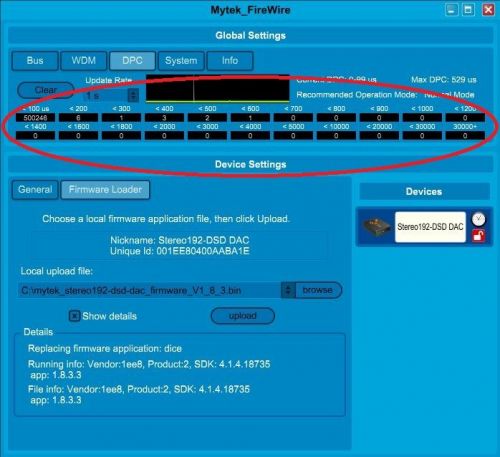The image size is (500, 457).
Task: Switch to the WDM tab
Action: click(84, 61)
